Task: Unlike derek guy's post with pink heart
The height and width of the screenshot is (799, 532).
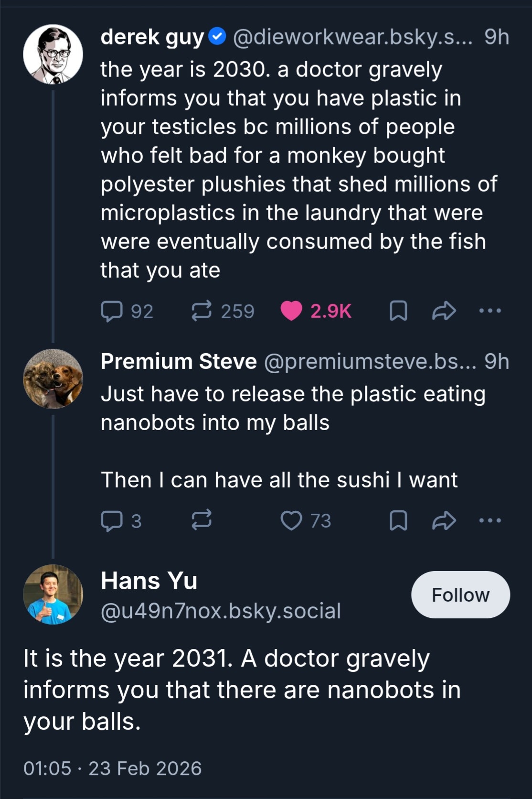Action: click(x=291, y=311)
